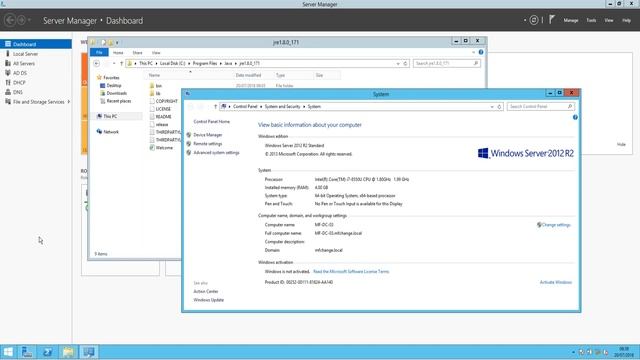The image size is (640, 360).
Task: Open Explorer address bar history dropdown
Action: 398,64
